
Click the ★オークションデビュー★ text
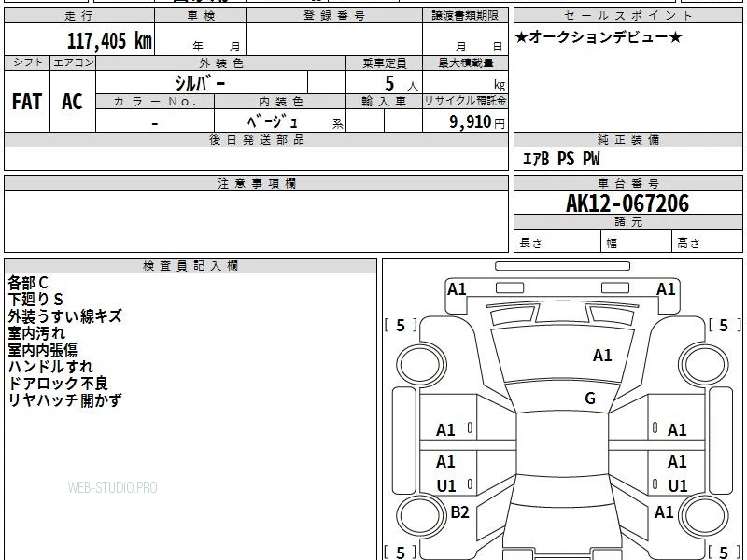coord(599,37)
